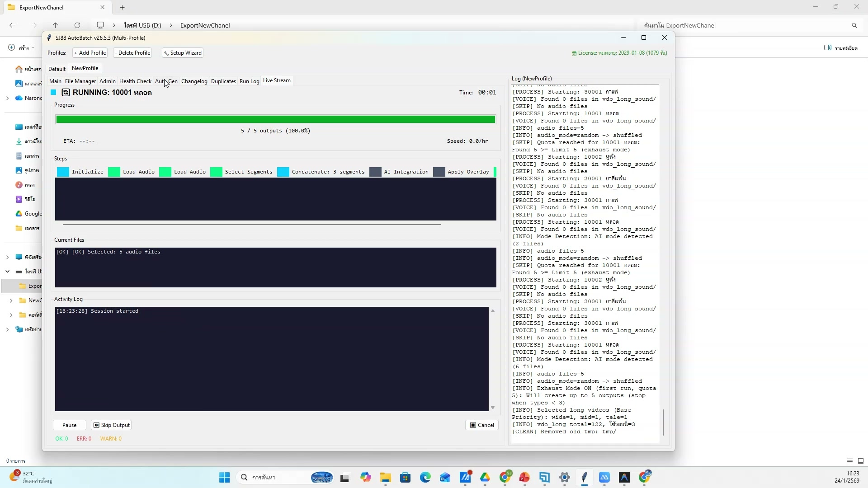Expand the Narong OneDrive tree item

[x=8, y=98]
